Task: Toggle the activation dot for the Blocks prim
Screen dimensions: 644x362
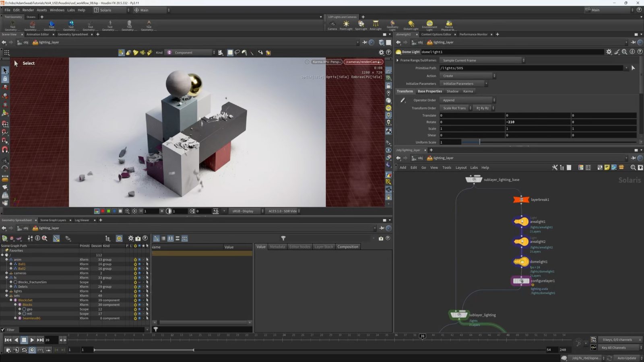Action: 135,304
